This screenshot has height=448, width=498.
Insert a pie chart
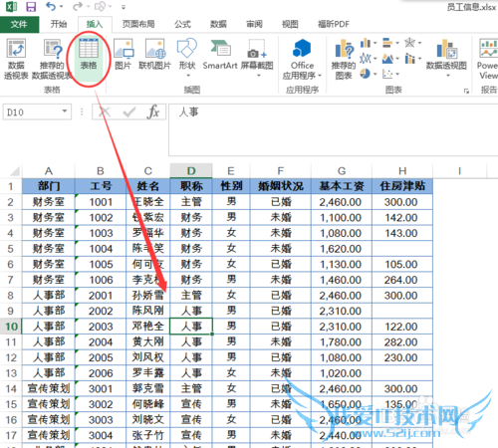tap(366, 74)
